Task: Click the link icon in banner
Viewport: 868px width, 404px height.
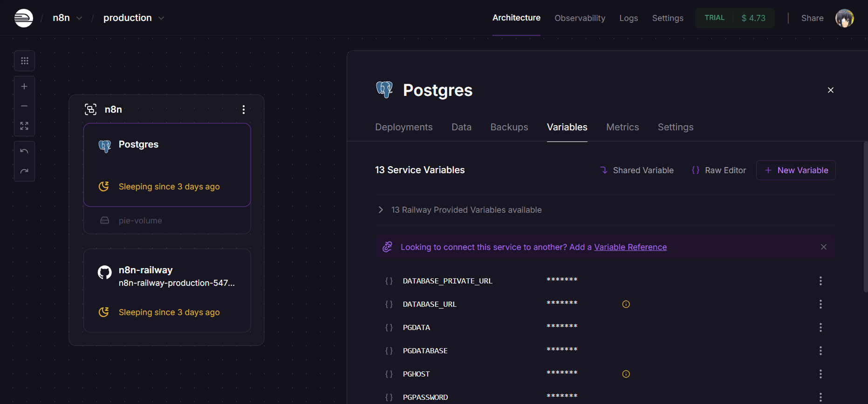Action: point(387,247)
